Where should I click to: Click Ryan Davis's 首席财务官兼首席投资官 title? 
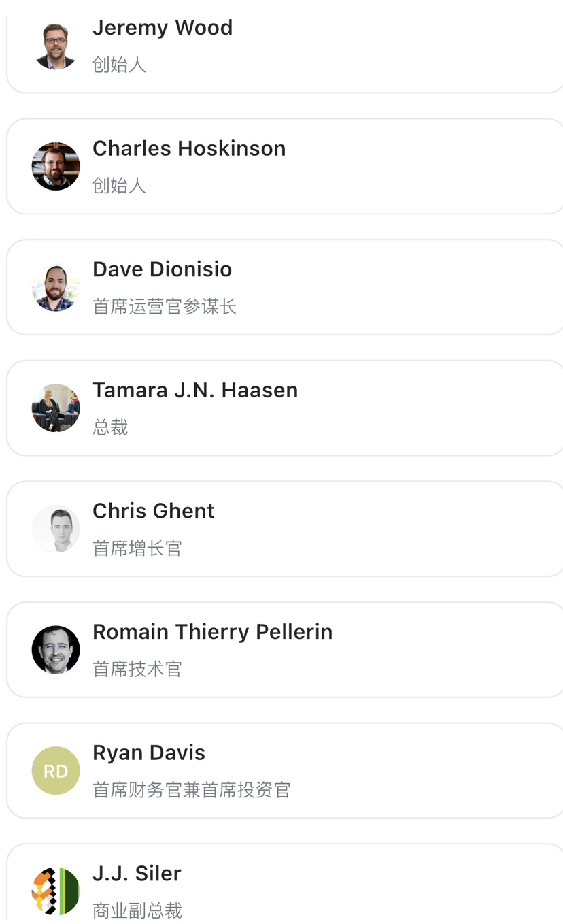[x=192, y=790]
